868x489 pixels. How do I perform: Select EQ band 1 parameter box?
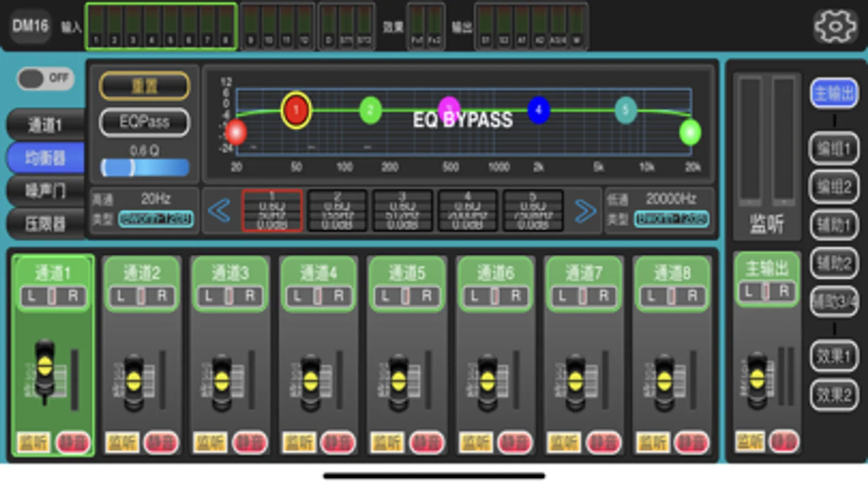(x=271, y=210)
